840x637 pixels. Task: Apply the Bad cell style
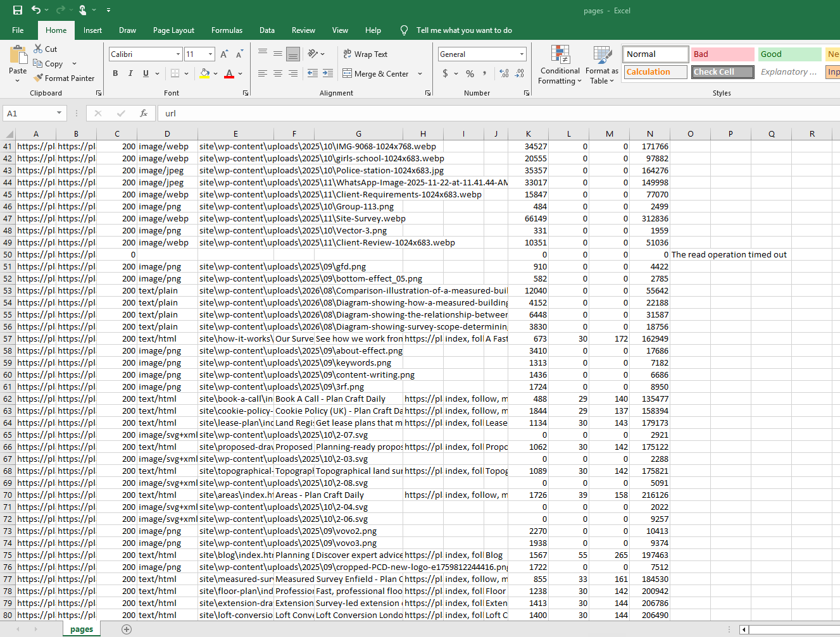(x=723, y=54)
